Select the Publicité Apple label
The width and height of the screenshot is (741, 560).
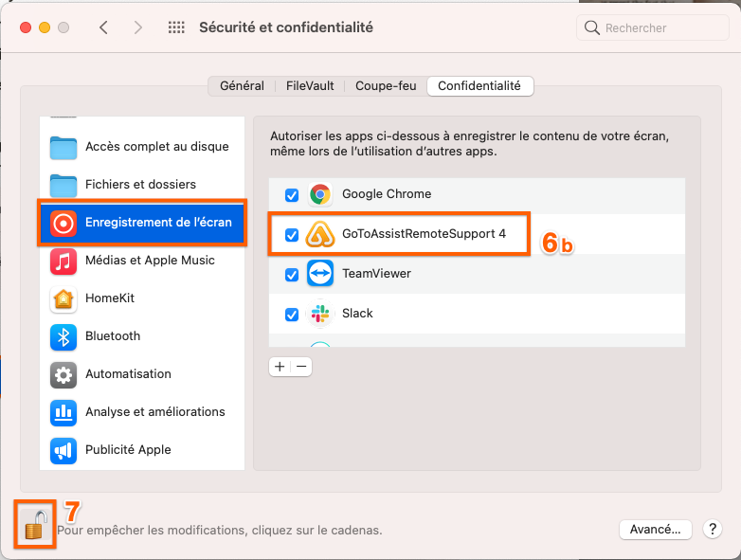click(x=128, y=449)
